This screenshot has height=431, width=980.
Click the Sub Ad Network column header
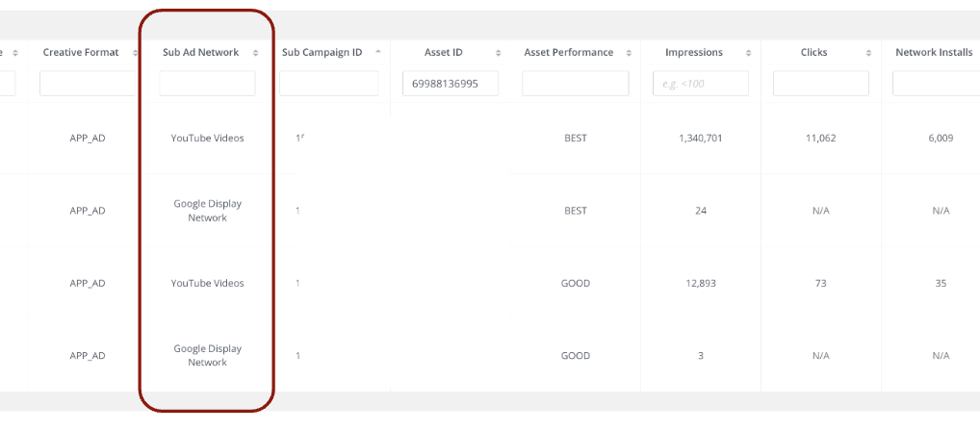(x=200, y=53)
